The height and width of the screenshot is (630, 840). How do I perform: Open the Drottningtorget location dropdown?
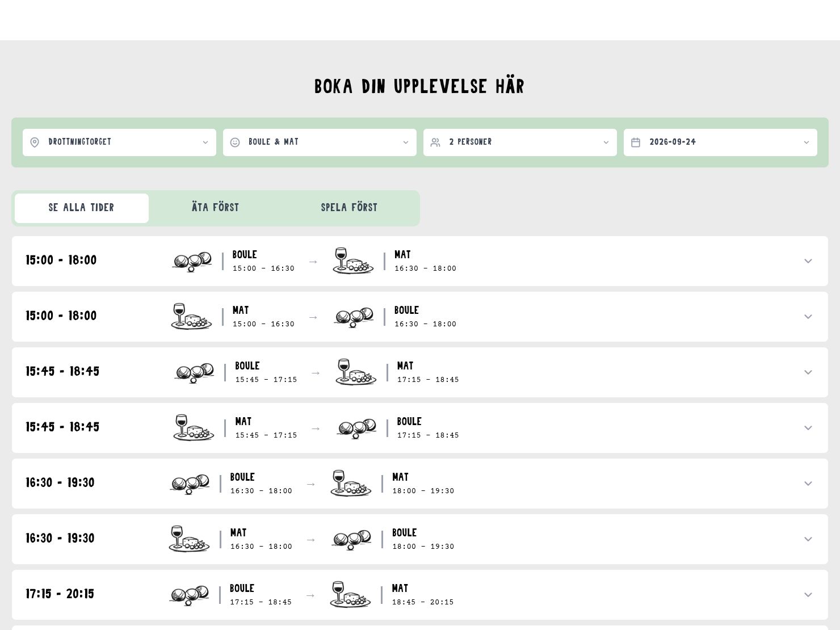pyautogui.click(x=119, y=142)
